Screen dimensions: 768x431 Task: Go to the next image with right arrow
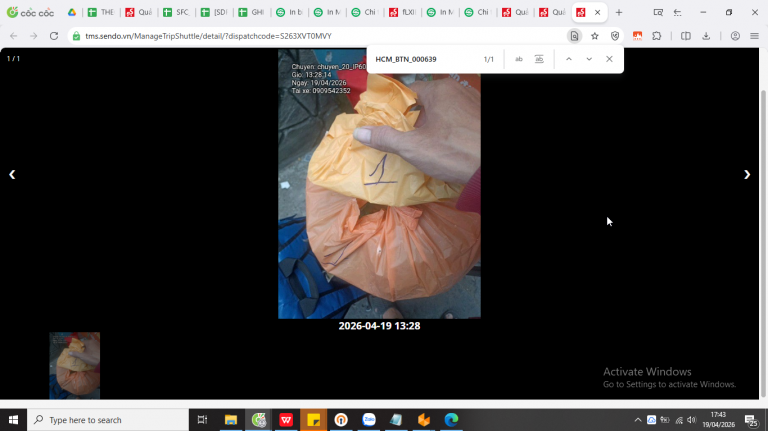tap(746, 175)
